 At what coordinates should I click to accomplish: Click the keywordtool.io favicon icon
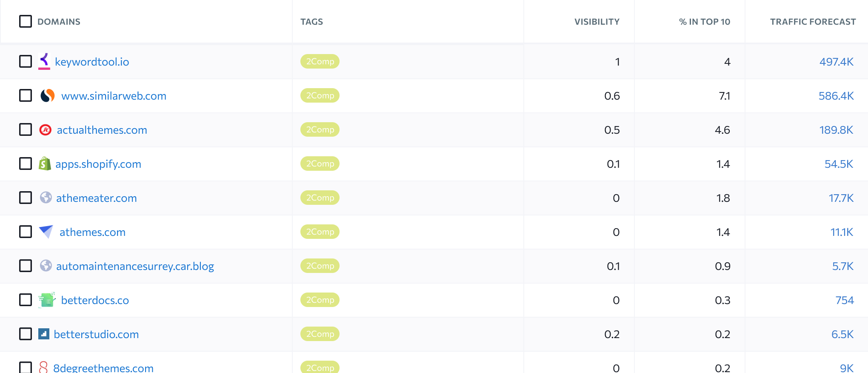[x=44, y=61]
